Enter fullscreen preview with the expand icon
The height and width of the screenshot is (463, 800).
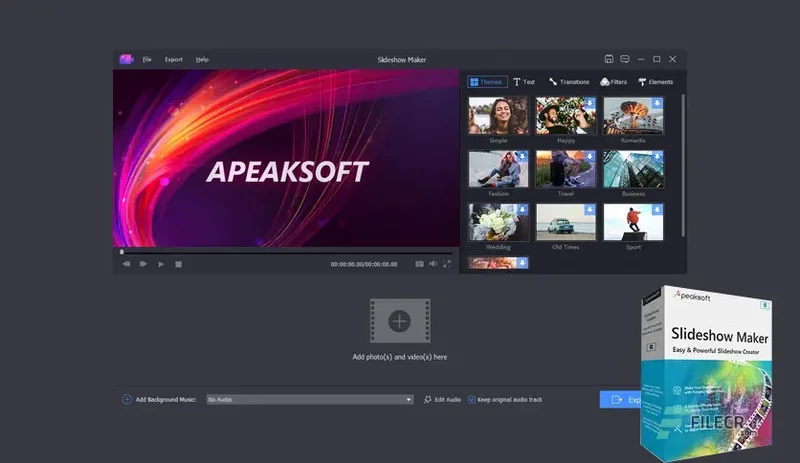(447, 264)
